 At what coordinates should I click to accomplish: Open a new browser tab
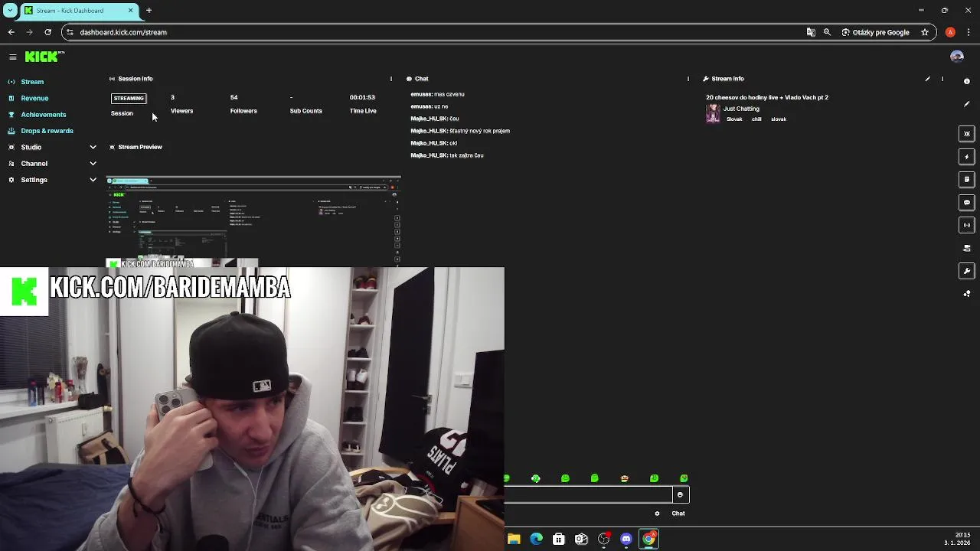tap(149, 11)
